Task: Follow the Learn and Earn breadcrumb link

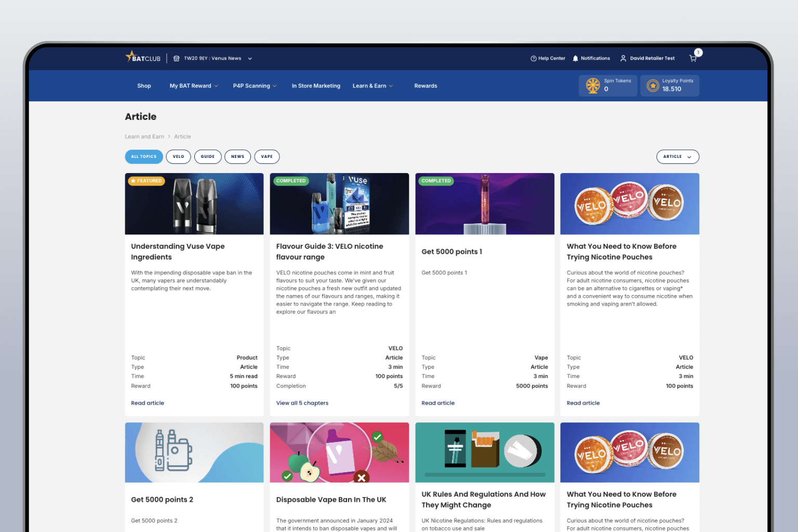Action: [144, 137]
